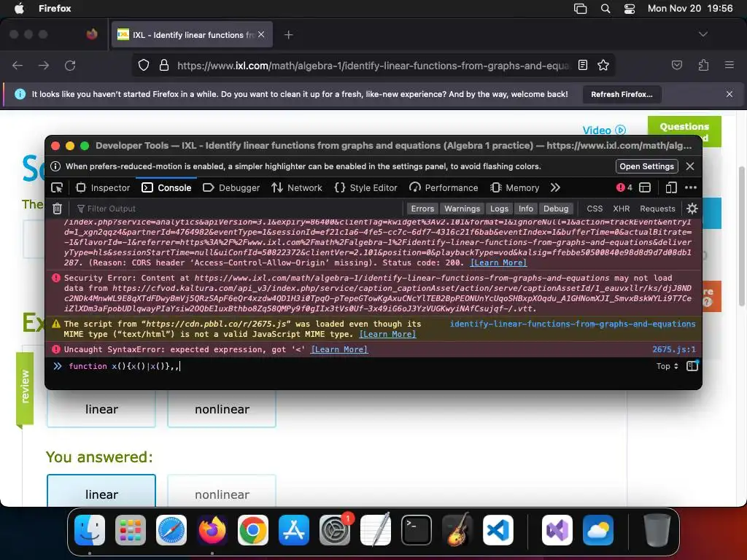Open the Top context selector dropdown
This screenshot has height=560, width=747.
(667, 366)
